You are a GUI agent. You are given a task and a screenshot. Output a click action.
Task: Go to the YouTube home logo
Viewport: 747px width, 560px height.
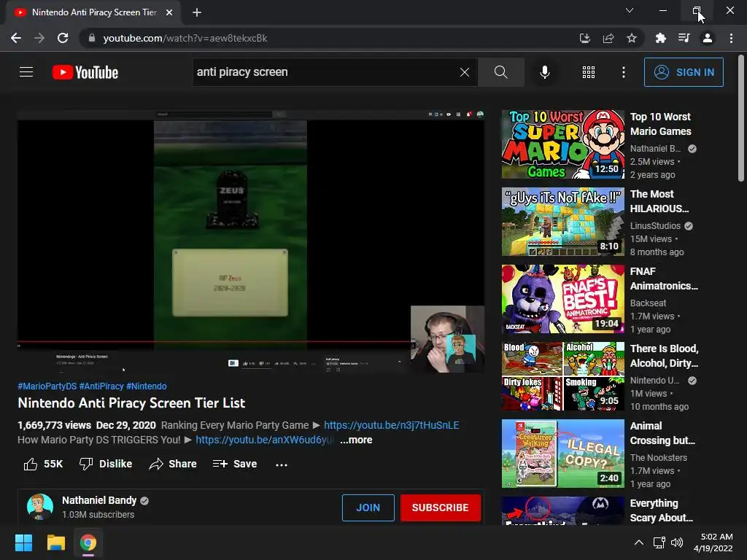[x=85, y=72]
